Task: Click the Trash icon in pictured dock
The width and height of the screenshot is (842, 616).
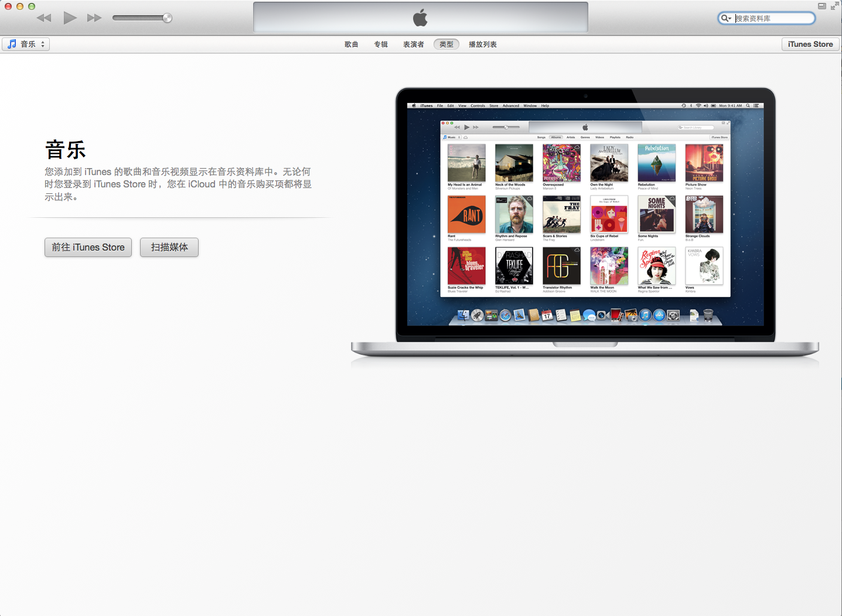Action: click(x=708, y=316)
